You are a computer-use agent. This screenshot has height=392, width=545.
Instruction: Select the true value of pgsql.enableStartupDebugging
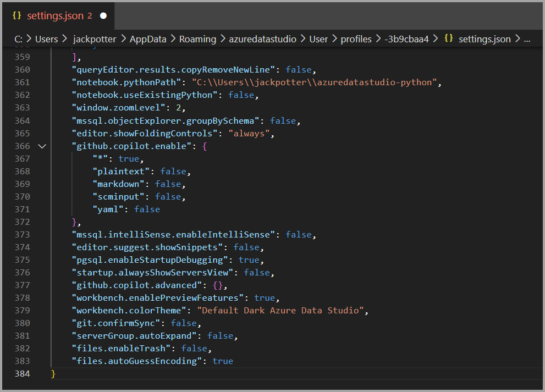point(249,260)
